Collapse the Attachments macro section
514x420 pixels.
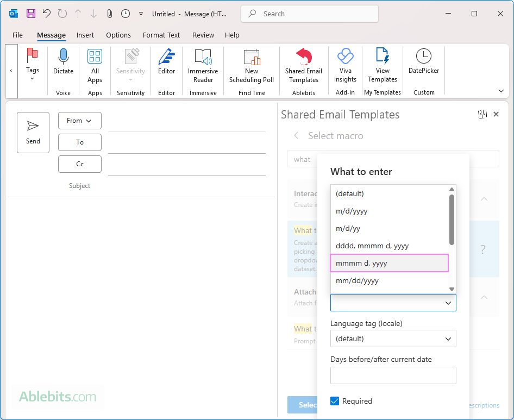(484, 297)
